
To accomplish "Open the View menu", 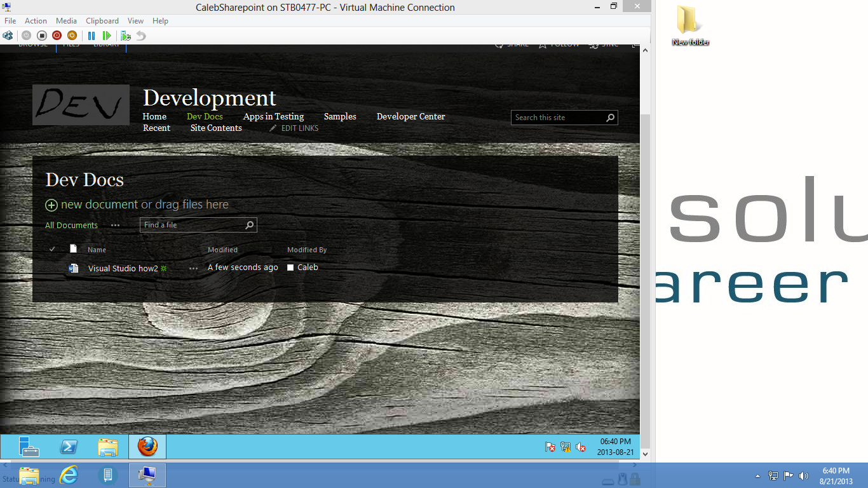I will [135, 21].
